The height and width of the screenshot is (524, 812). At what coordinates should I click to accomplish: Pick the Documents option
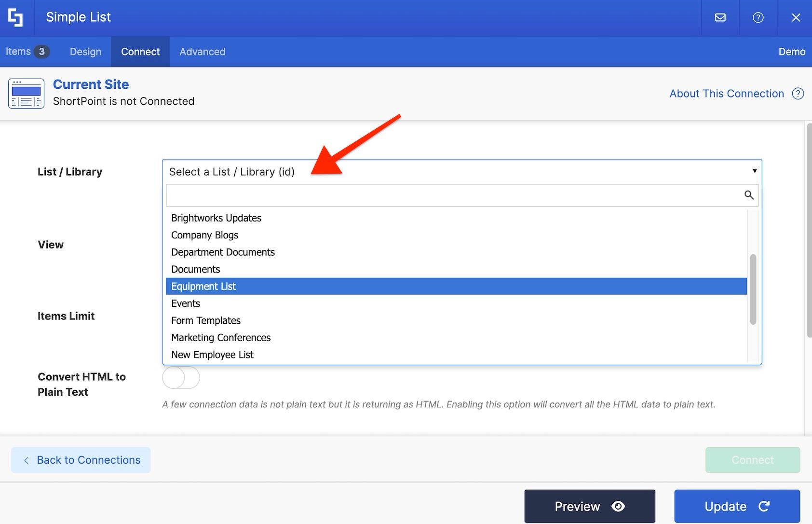[x=456, y=269]
